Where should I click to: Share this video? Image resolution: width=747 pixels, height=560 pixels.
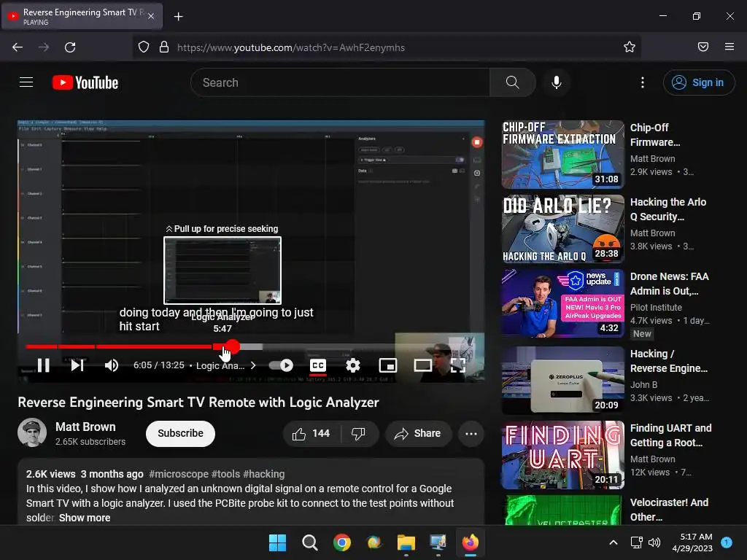(x=418, y=433)
